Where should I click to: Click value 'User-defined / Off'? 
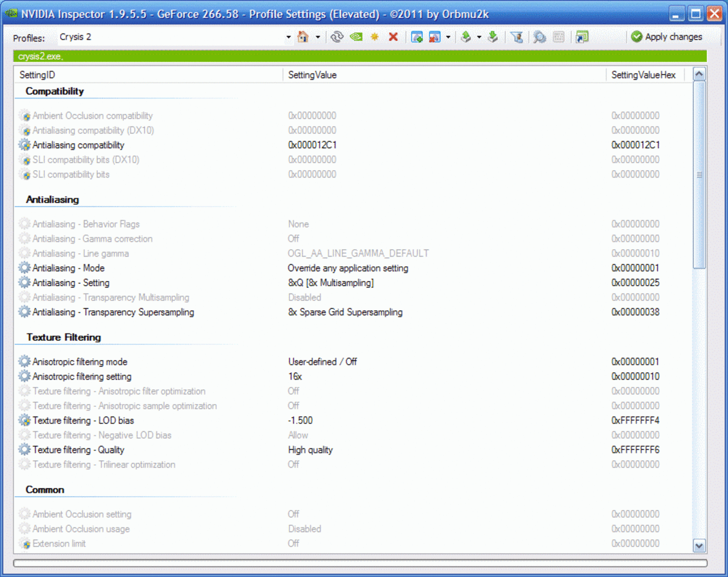322,362
